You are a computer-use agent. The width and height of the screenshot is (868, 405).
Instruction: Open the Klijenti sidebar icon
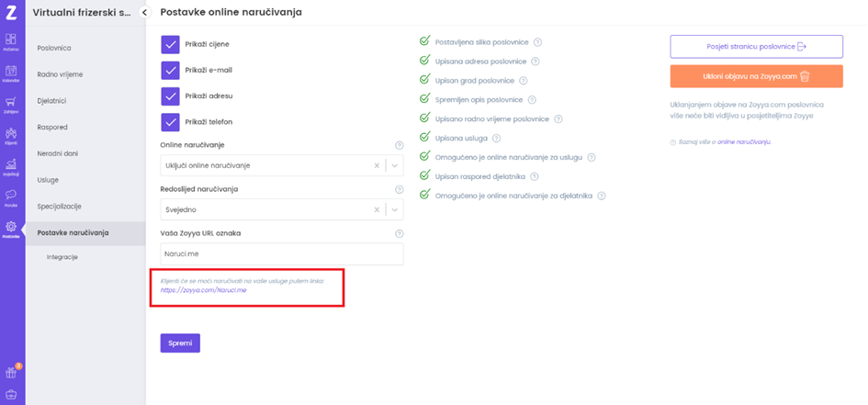click(x=12, y=135)
